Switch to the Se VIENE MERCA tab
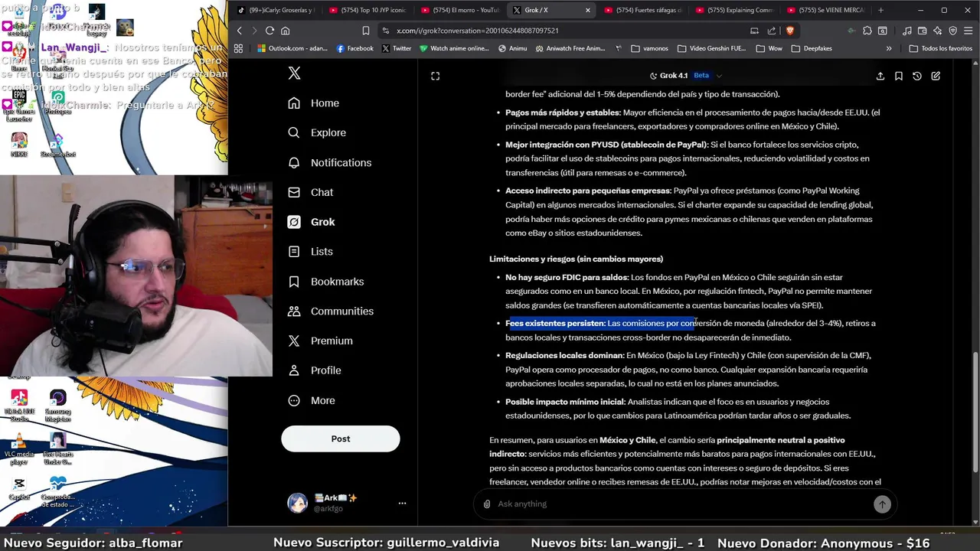The image size is (980, 551). (x=825, y=10)
